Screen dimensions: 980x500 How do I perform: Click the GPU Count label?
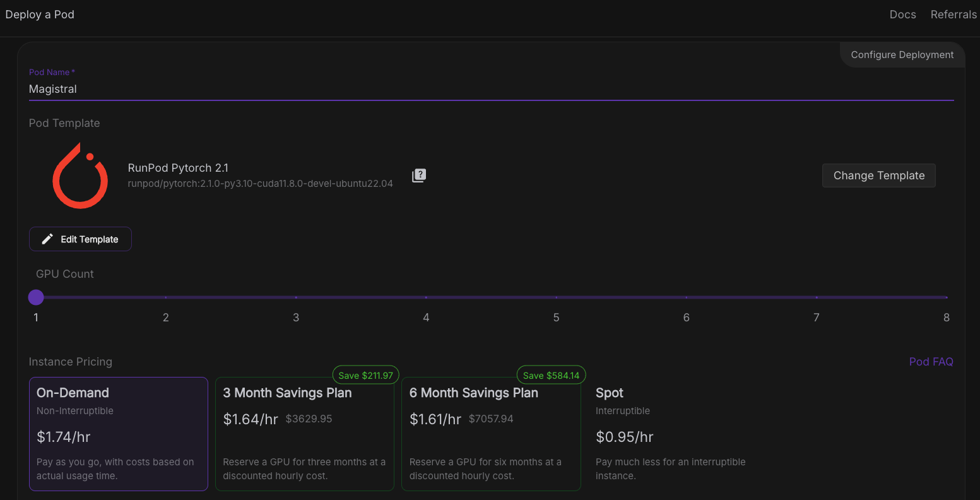pyautogui.click(x=65, y=274)
